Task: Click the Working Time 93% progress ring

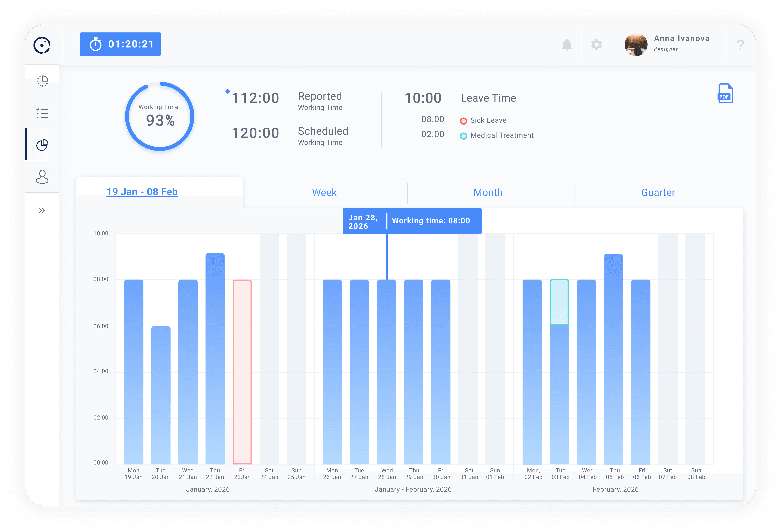Action: [160, 116]
